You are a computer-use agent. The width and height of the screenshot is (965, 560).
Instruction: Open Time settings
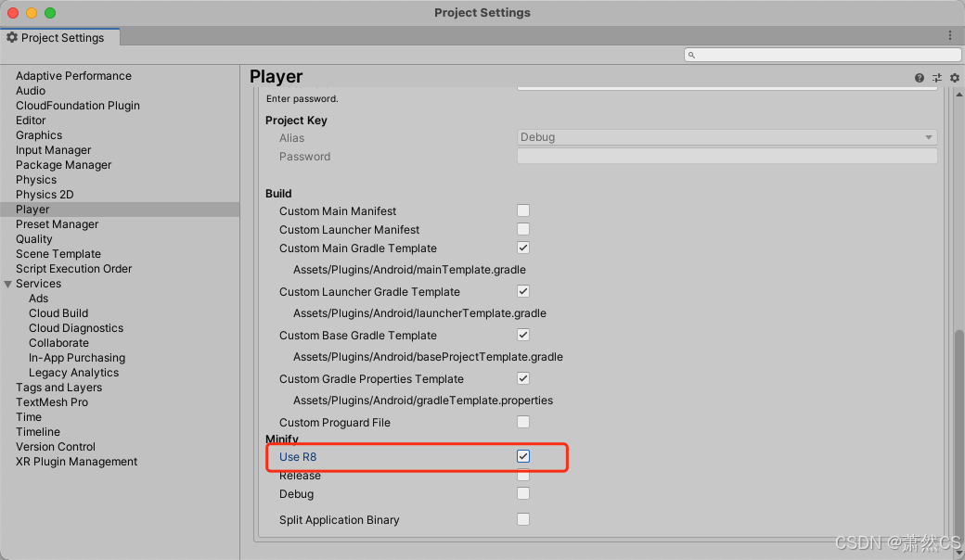[29, 417]
